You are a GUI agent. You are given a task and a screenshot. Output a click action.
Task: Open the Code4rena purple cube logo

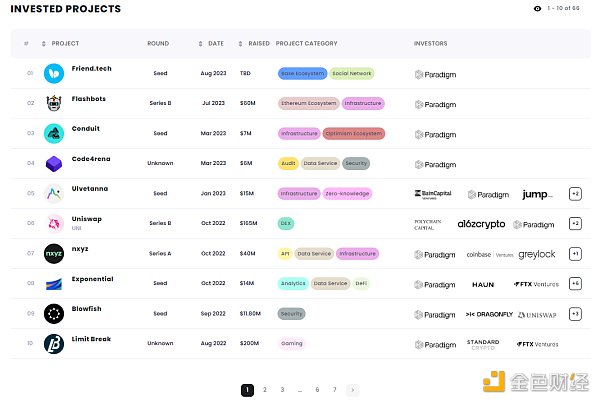(x=54, y=163)
